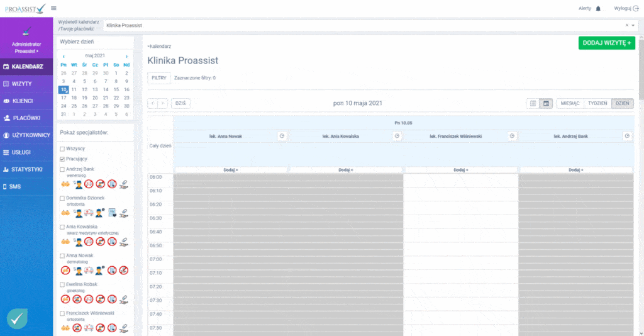Open the SMS sidebar menu
Viewport: 644px width, 336px height.
[x=26, y=186]
